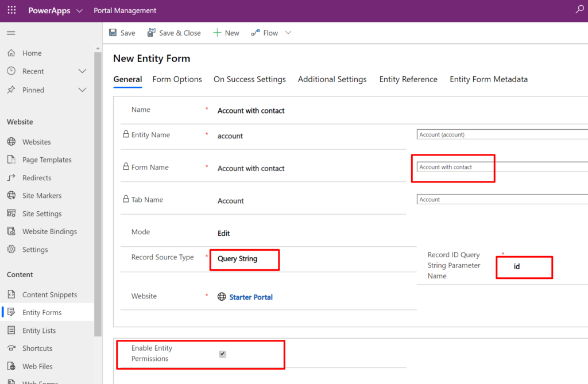Open the Starter Portal link
Image resolution: width=588 pixels, height=384 pixels.
(251, 297)
